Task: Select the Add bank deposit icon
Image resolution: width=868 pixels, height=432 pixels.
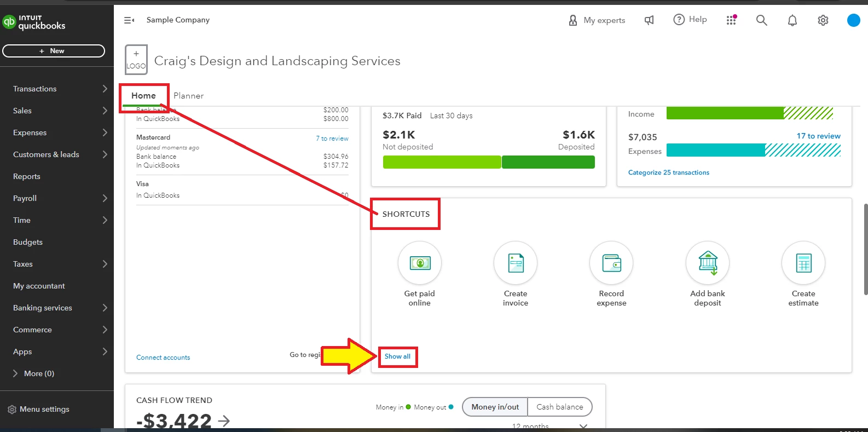Action: tap(708, 263)
